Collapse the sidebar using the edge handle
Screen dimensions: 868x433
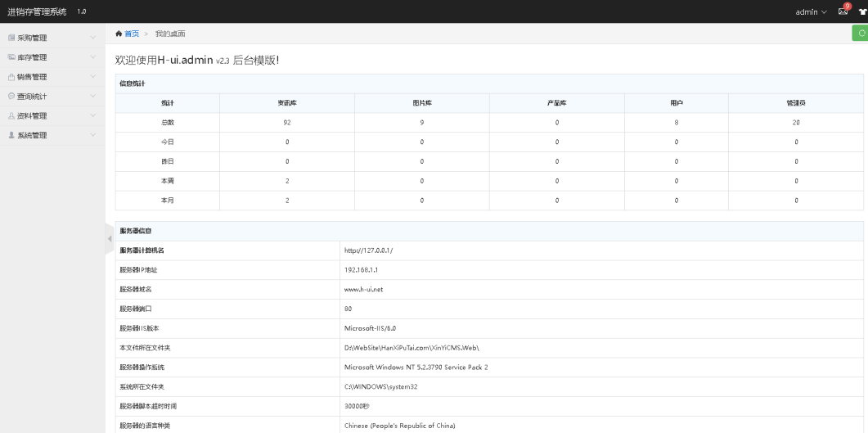[x=110, y=238]
